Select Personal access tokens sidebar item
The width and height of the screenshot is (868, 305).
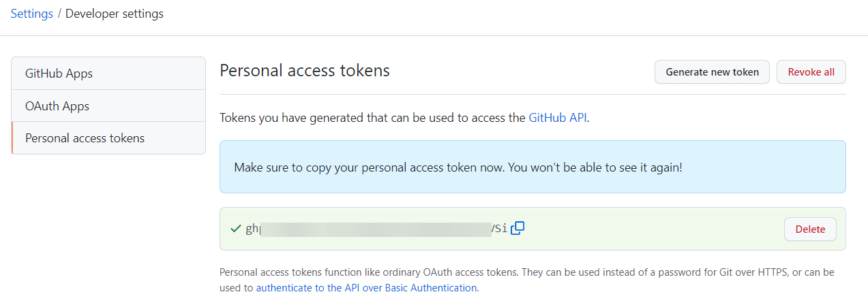click(x=85, y=138)
